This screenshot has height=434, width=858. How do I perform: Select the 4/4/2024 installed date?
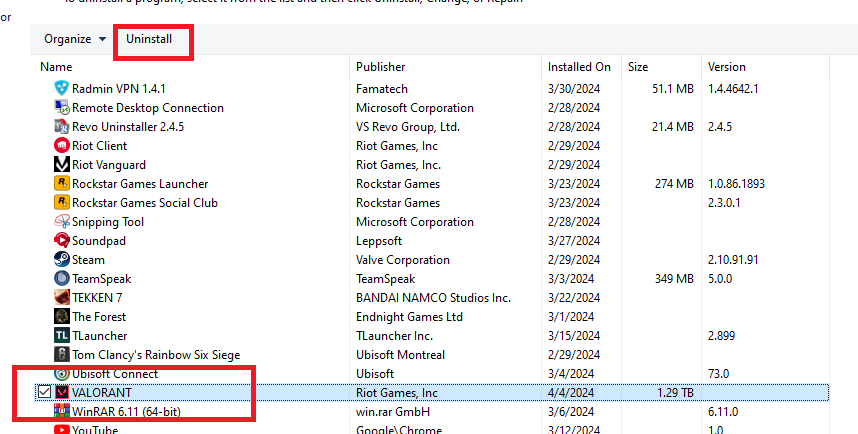(571, 393)
